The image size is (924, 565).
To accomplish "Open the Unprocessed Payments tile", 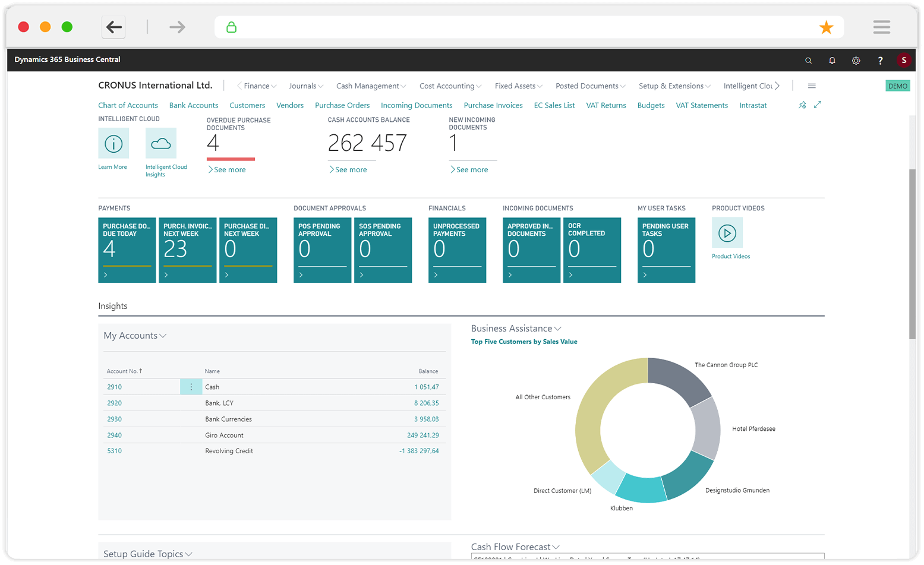I will (458, 250).
